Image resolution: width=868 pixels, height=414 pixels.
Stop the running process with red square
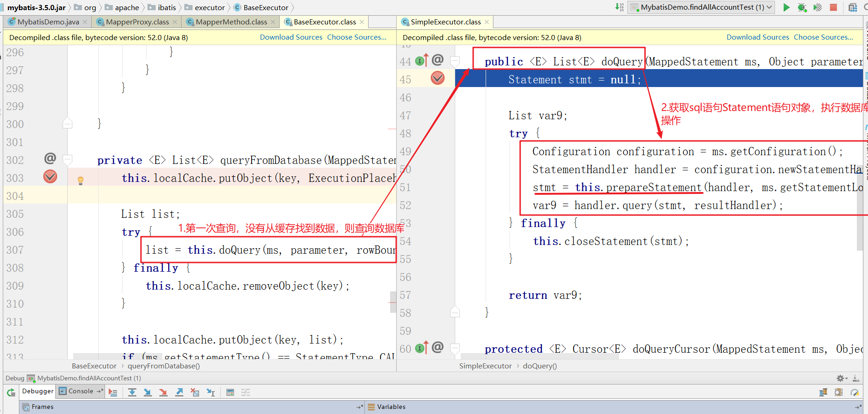[833, 7]
